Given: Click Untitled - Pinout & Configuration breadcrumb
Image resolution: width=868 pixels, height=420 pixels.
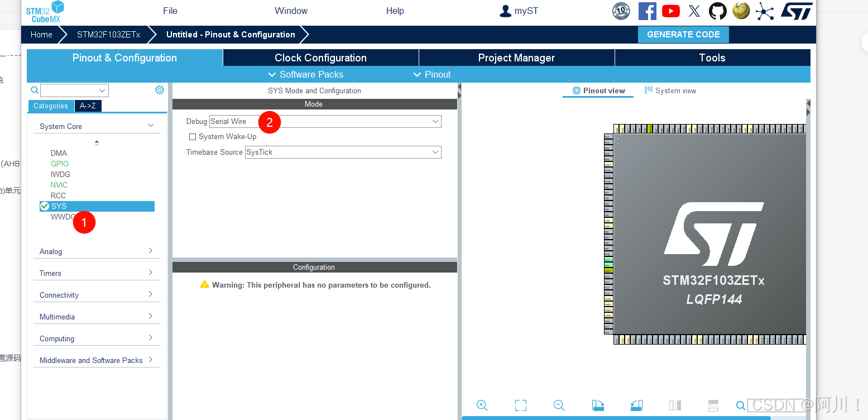Looking at the screenshot, I should coord(231,35).
